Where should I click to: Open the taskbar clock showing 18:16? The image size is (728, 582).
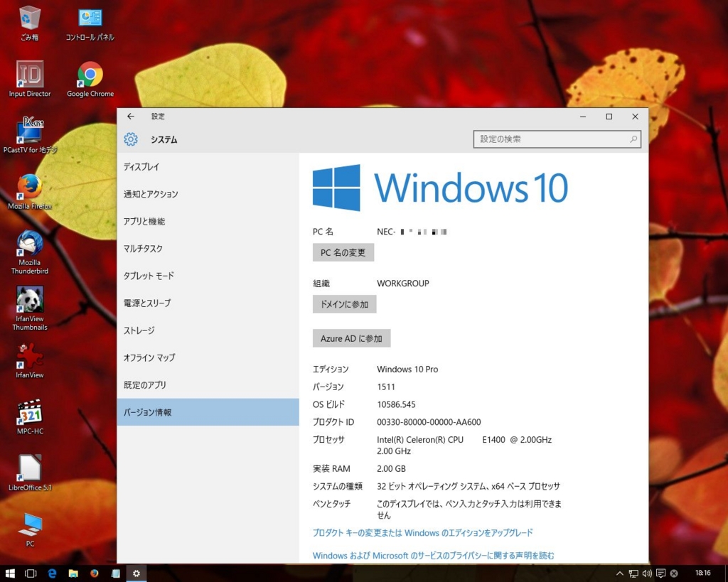(x=703, y=573)
